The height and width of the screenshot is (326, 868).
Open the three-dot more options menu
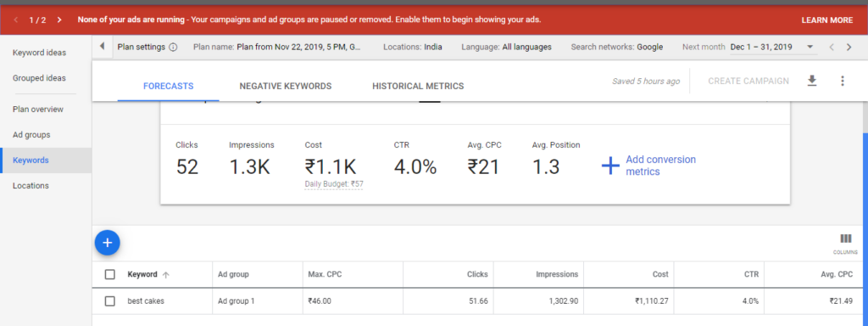842,81
